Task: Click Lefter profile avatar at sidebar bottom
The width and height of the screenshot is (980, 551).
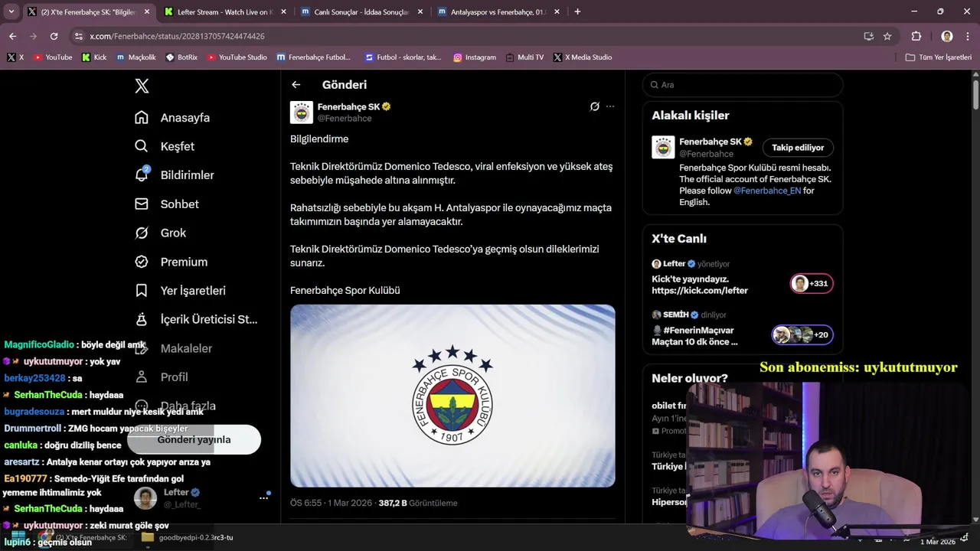Action: (145, 498)
